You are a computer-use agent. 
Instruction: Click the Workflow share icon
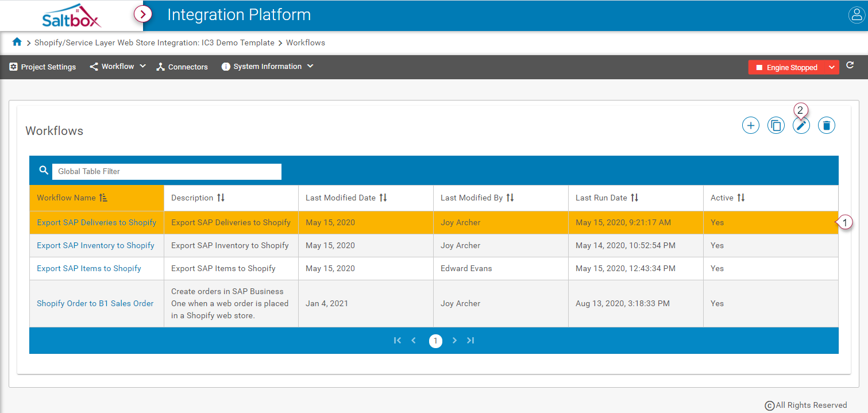(94, 67)
